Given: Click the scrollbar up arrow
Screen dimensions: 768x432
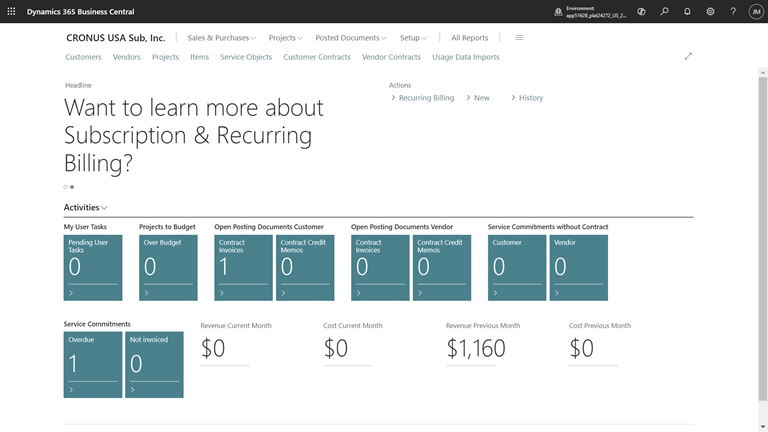Looking at the screenshot, I should click(763, 72).
